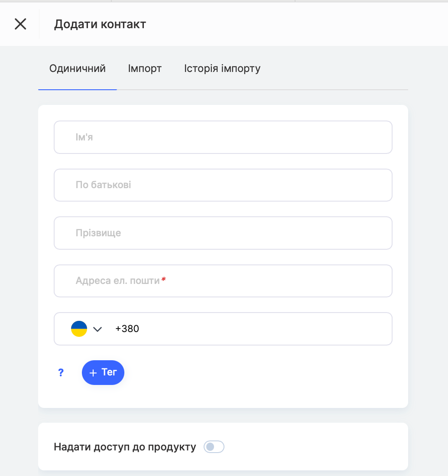Focus the Ім'я input field
Viewport: 448px width, 476px height.
[223, 137]
